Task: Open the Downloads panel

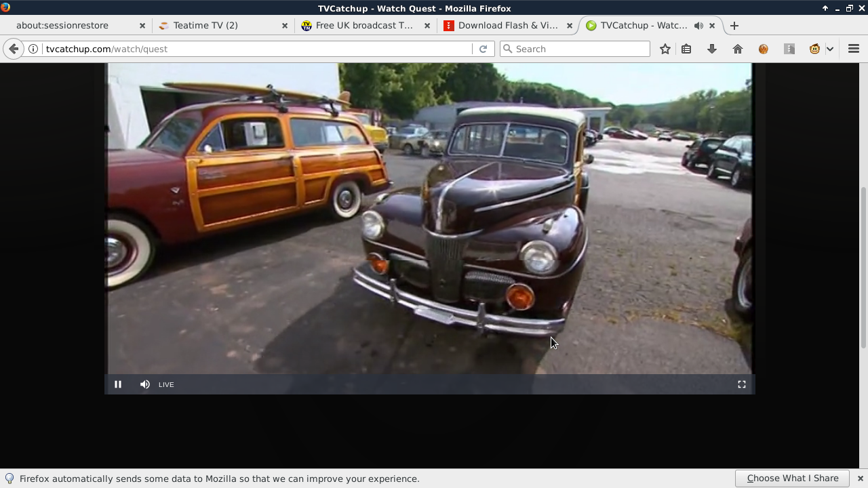Action: pos(712,49)
